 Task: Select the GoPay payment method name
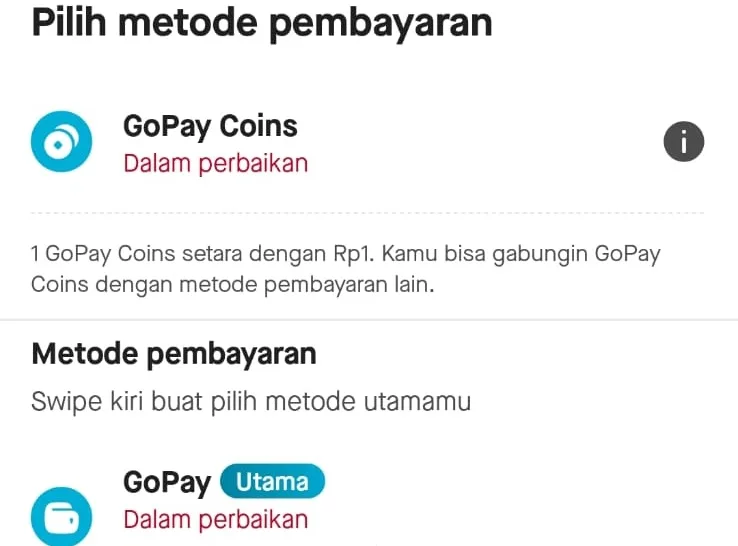[x=166, y=483]
